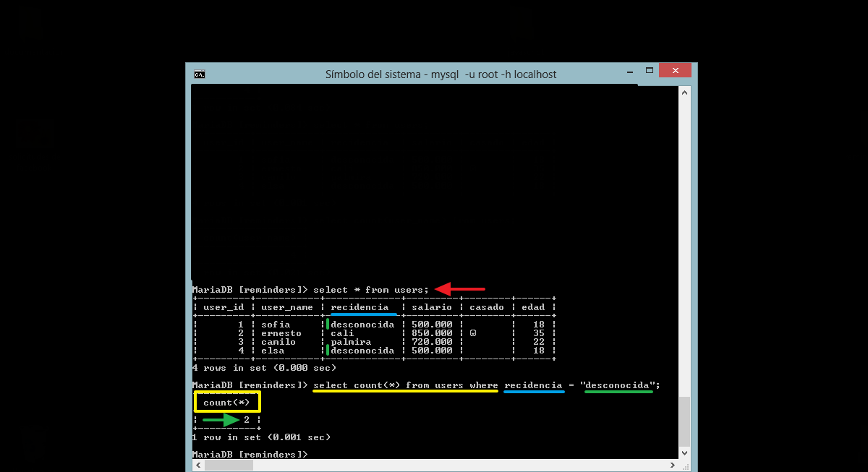Screen dimensions: 868x472
Task: Click the horizontal scrollbar left arrow
Action: 197,465
